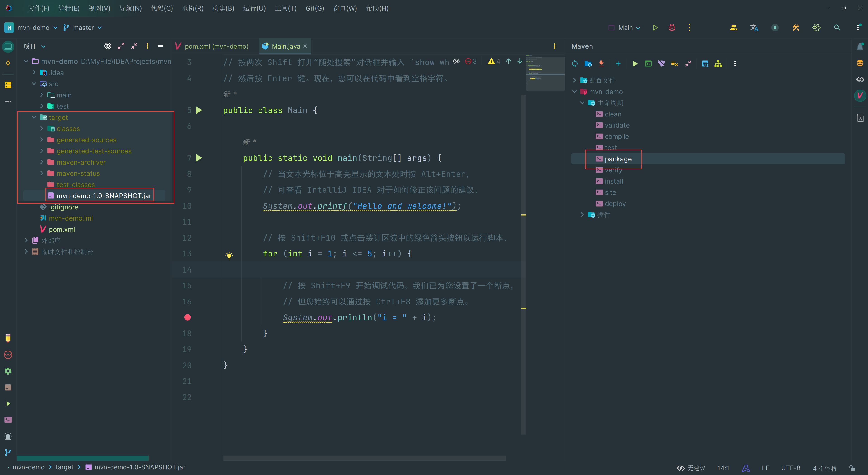Toggle Maven offline mode

[x=661, y=64]
